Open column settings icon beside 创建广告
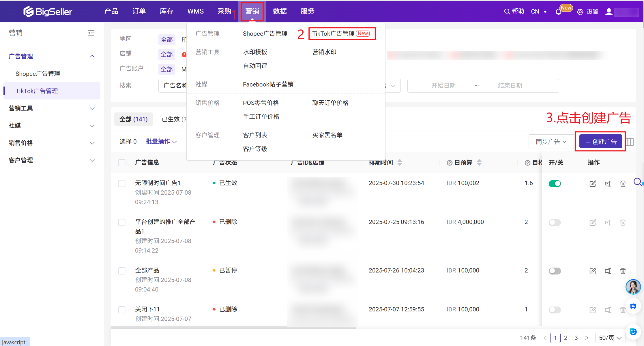Viewport: 644px width, 346px height. tap(630, 142)
